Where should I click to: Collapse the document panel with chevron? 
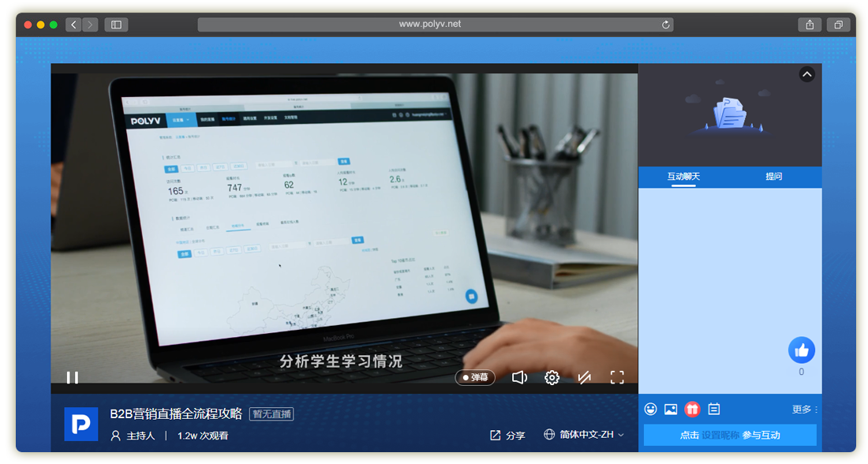[806, 74]
